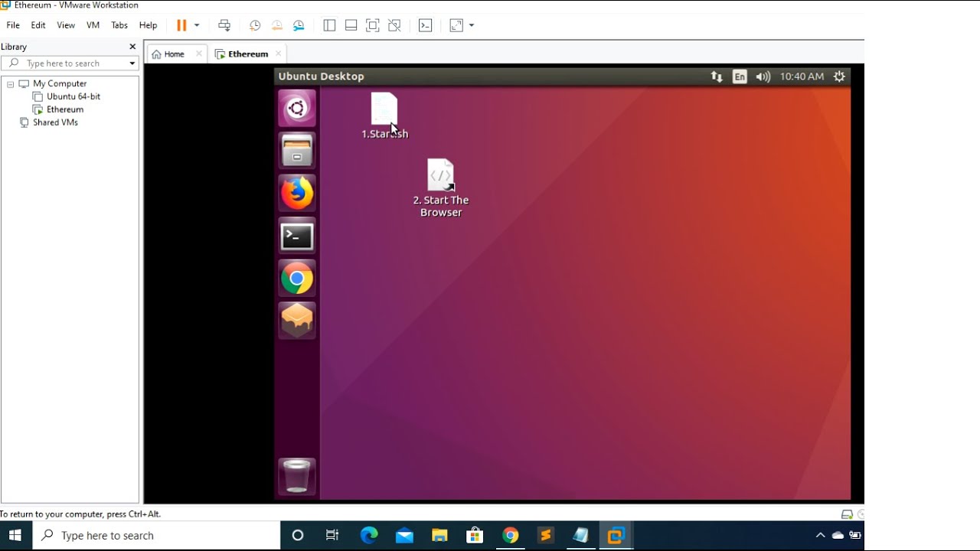Image resolution: width=980 pixels, height=551 pixels.
Task: Click the Windows taskbar search box
Action: 157,536
